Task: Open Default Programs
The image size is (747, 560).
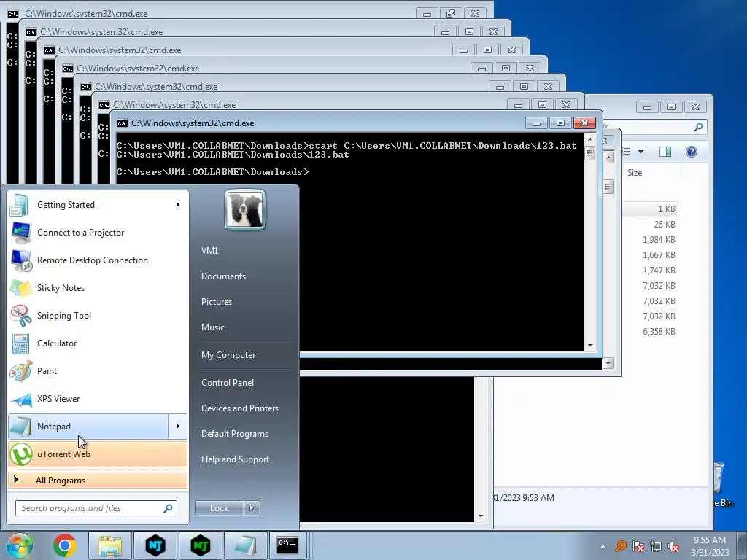Action: 235,434
